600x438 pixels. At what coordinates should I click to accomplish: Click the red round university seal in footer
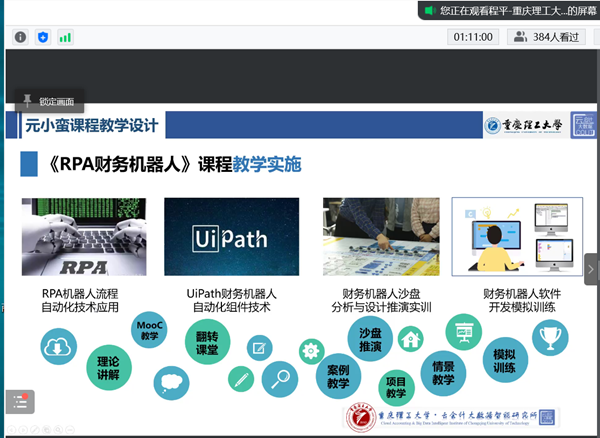pos(361,418)
